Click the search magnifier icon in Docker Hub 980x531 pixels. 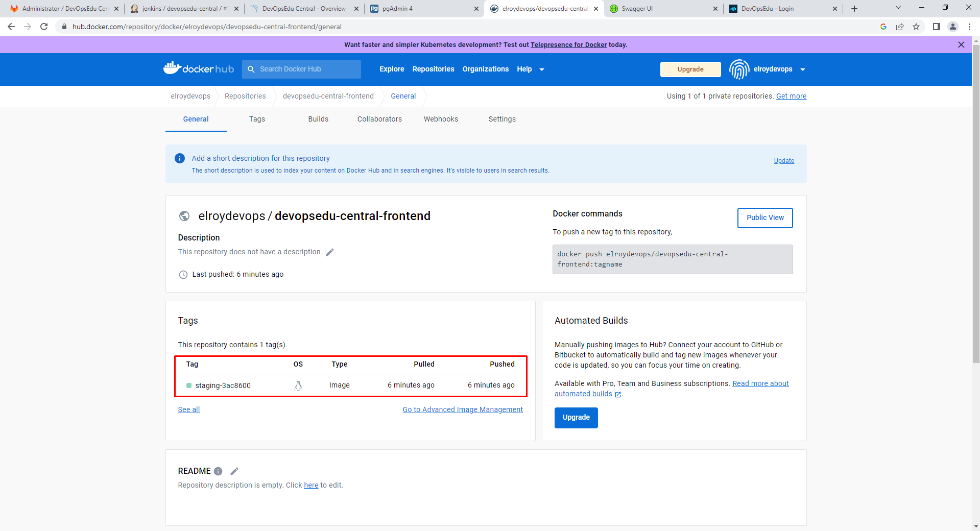tap(251, 69)
